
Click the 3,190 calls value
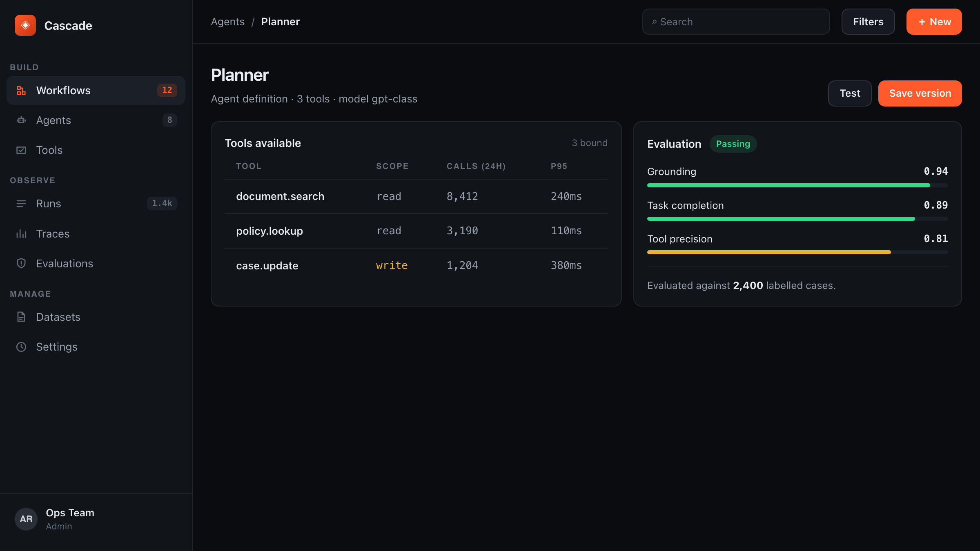[462, 231]
